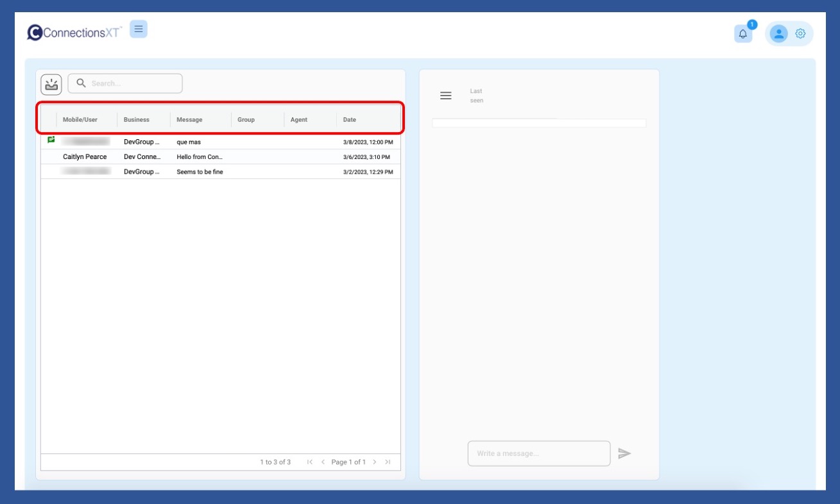Go to the previous page arrow
The image size is (840, 504).
click(323, 462)
